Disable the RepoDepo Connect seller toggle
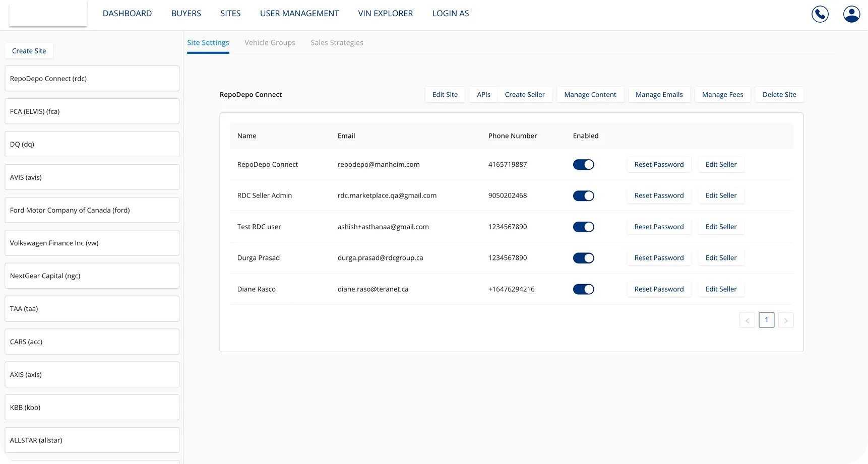 tap(583, 165)
